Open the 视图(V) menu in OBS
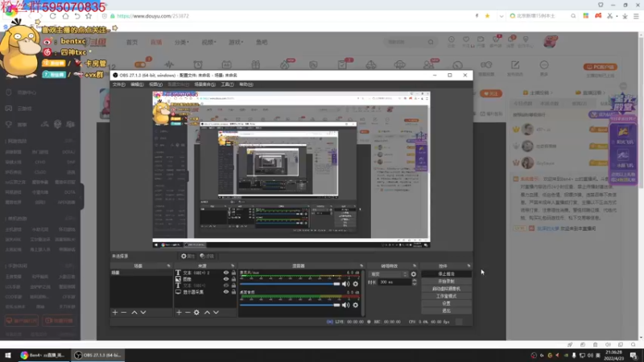 coord(155,84)
